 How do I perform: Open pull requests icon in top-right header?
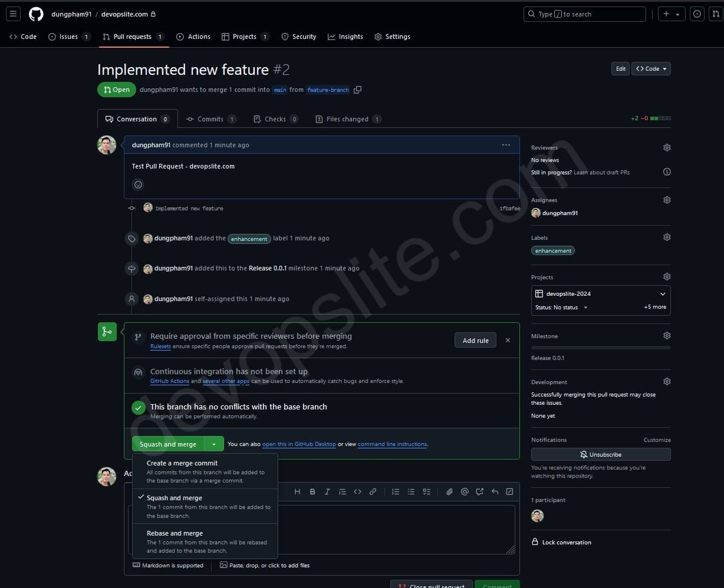point(716,14)
